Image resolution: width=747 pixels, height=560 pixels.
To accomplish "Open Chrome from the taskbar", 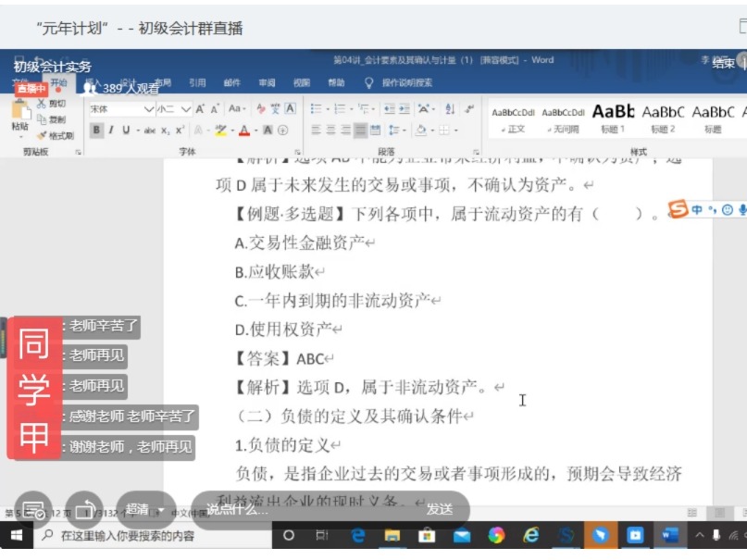I will pos(496,535).
